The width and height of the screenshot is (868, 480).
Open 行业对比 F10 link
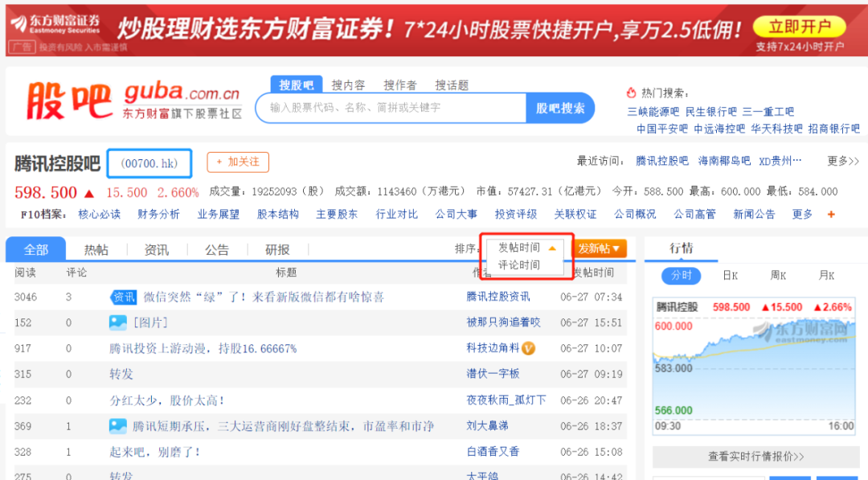coord(396,214)
